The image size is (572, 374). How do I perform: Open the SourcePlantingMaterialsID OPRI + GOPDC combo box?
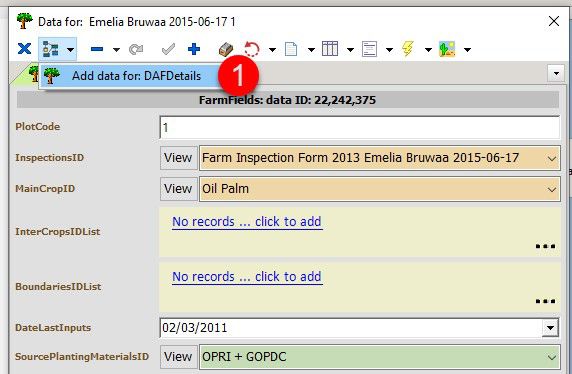click(379, 357)
